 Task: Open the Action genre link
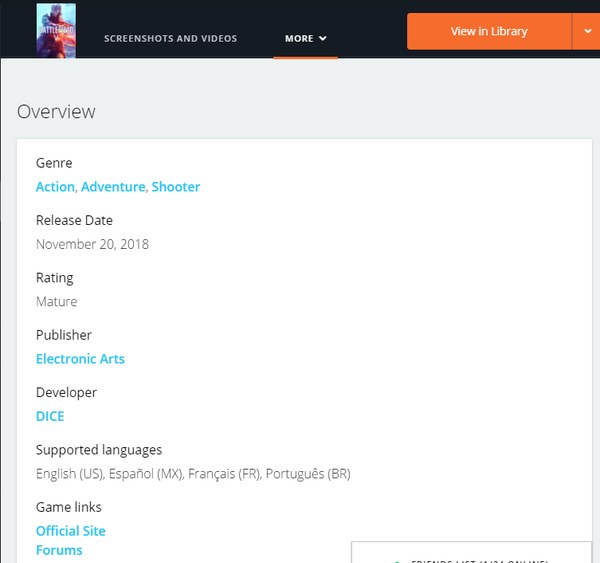pyautogui.click(x=55, y=187)
